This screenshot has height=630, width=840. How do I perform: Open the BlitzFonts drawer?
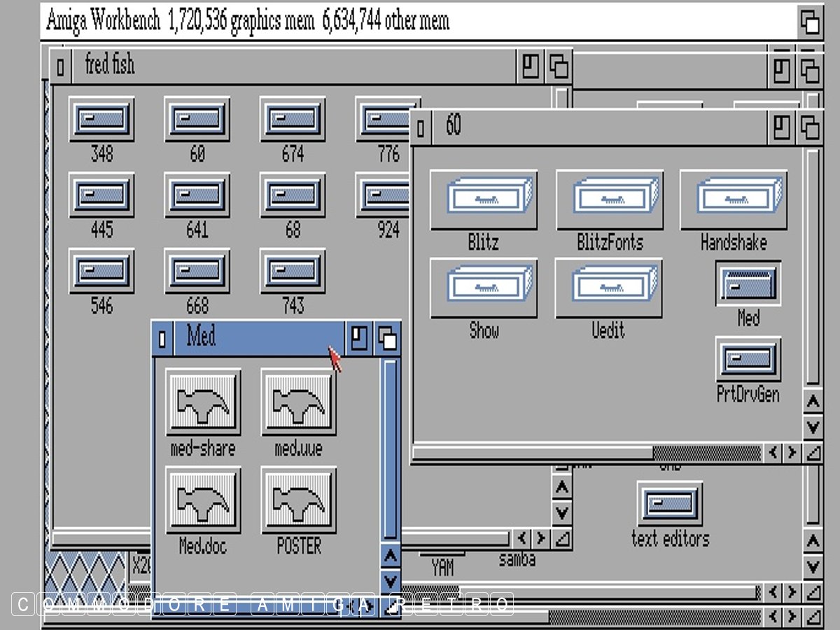(609, 199)
